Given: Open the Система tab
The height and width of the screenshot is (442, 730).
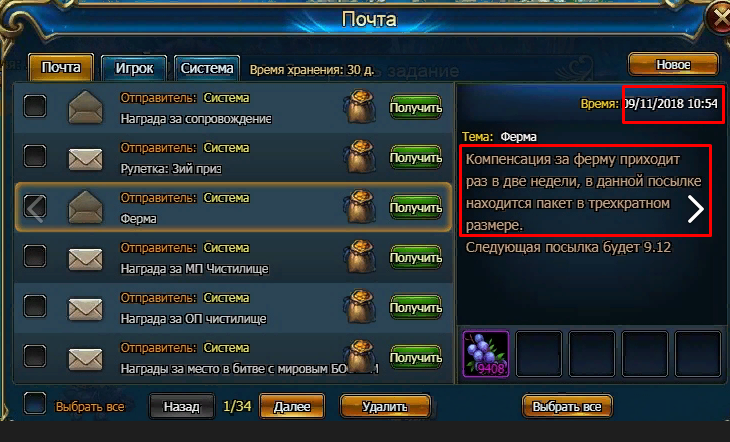Looking at the screenshot, I should pyautogui.click(x=207, y=68).
